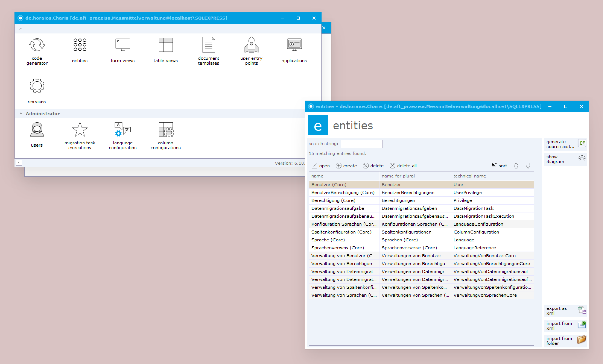
Task: Open entities from the main launcher window
Action: click(80, 50)
